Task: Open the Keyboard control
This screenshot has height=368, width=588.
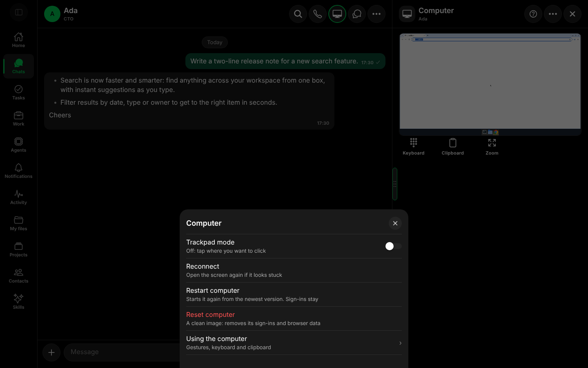Action: tap(414, 147)
